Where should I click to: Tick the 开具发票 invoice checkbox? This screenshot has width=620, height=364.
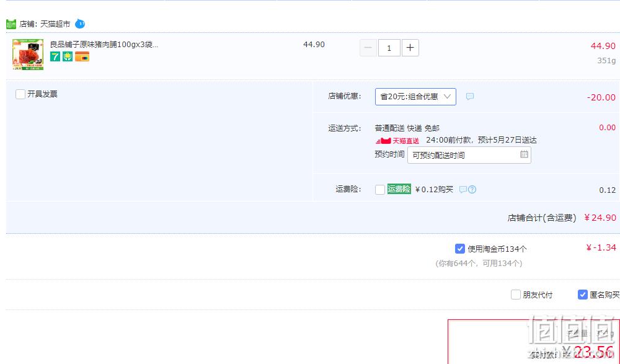tap(20, 94)
